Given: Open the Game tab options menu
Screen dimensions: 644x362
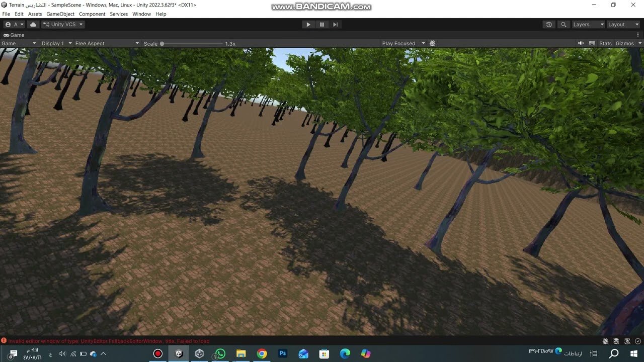Looking at the screenshot, I should point(638,35).
